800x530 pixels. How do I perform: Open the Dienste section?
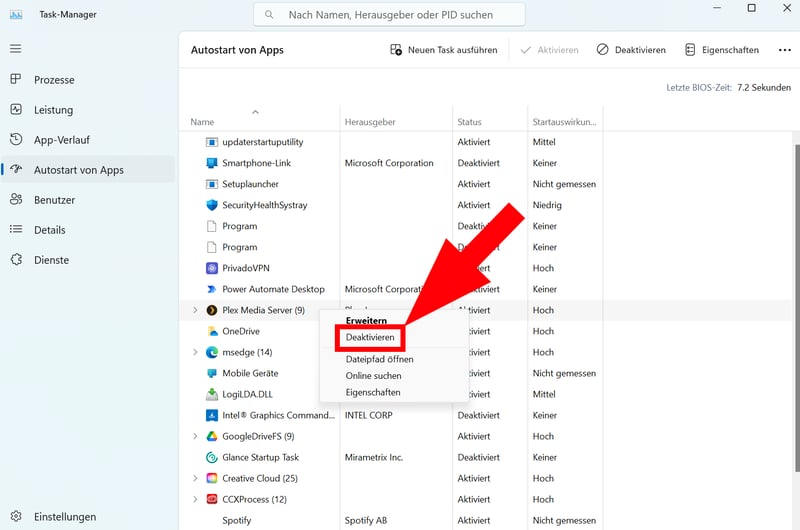coord(51,260)
